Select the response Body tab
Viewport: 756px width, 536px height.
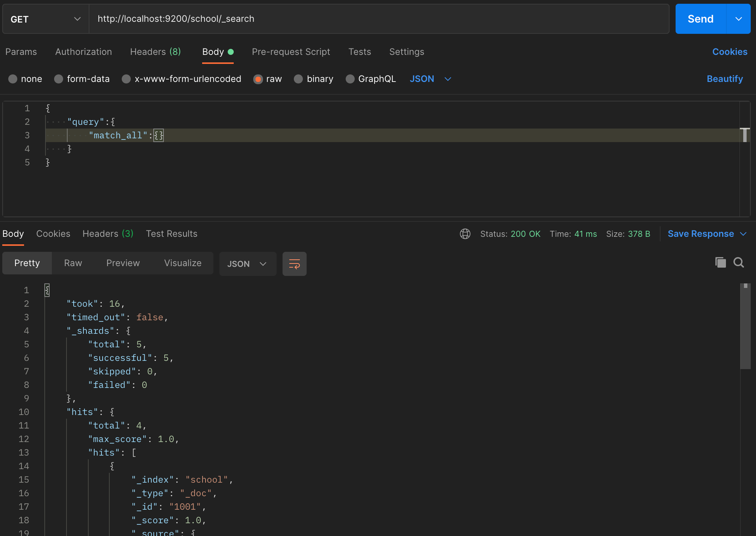13,234
